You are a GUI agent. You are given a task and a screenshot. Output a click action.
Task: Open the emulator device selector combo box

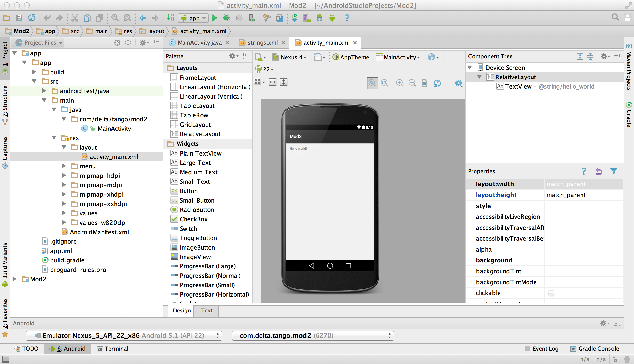point(124,336)
